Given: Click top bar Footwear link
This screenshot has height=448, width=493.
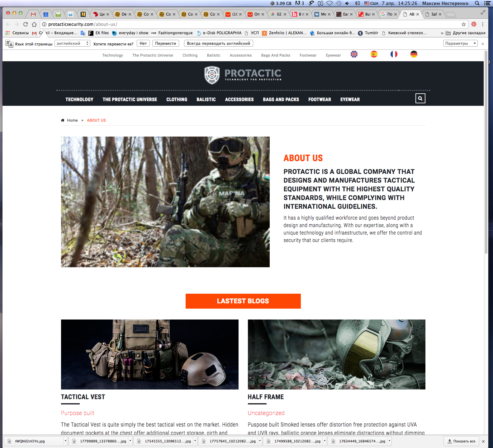Looking at the screenshot, I should pyautogui.click(x=308, y=55).
